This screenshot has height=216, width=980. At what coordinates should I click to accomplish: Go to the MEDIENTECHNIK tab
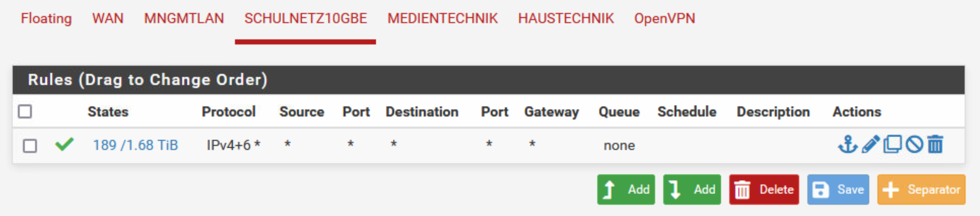point(442,18)
